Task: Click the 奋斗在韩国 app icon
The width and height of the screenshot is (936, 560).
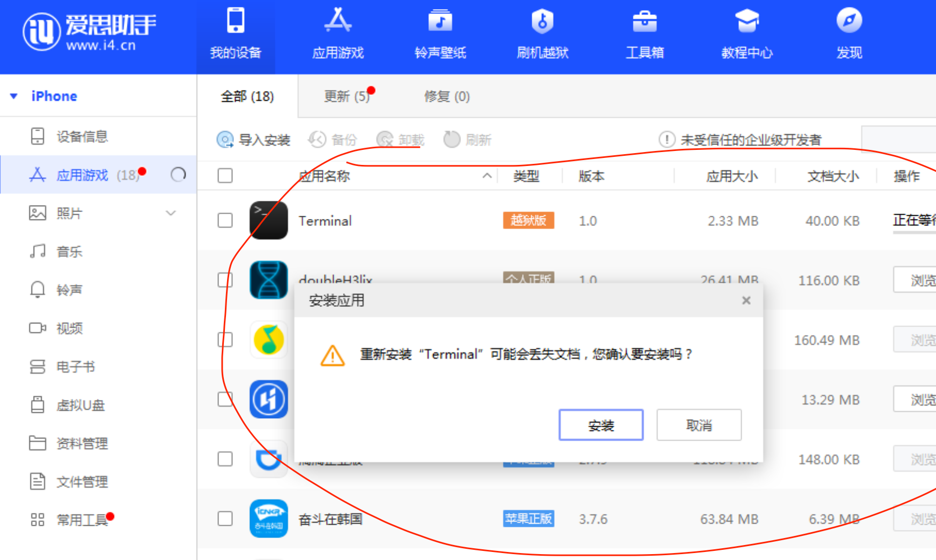Action: tap(268, 518)
